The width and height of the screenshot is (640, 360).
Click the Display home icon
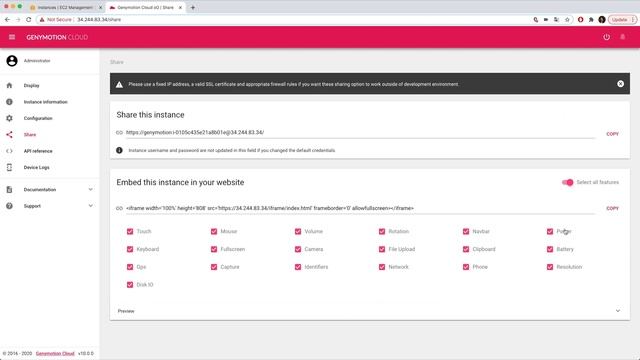pyautogui.click(x=9, y=85)
